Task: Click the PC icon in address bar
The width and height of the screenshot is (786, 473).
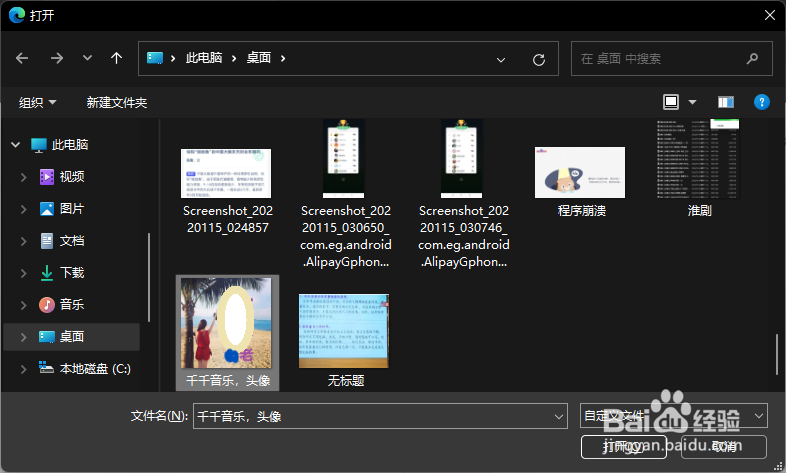Action: (x=155, y=58)
